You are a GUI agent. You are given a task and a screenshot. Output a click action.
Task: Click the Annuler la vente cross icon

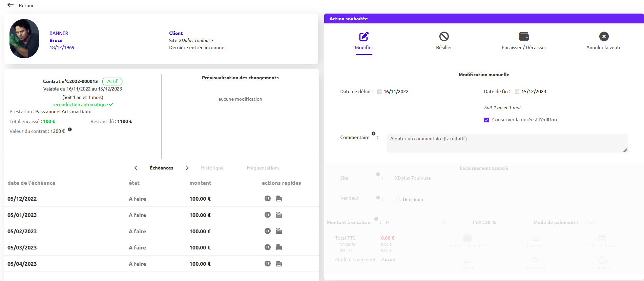click(604, 36)
